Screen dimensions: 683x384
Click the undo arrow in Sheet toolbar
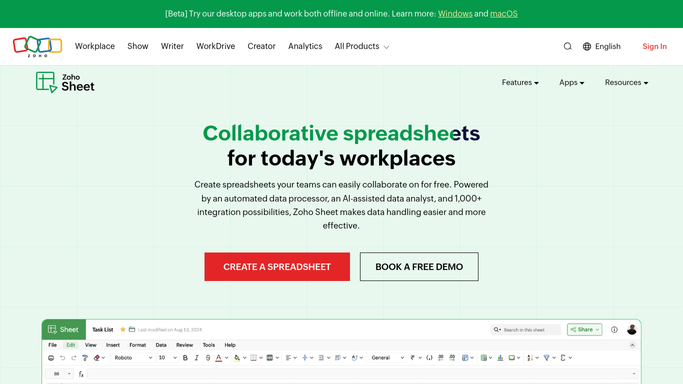[x=62, y=358]
